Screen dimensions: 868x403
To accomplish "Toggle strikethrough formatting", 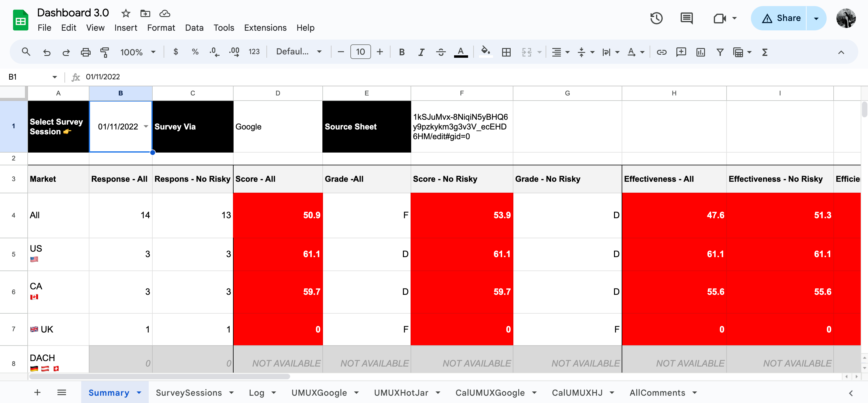I will click(x=441, y=52).
